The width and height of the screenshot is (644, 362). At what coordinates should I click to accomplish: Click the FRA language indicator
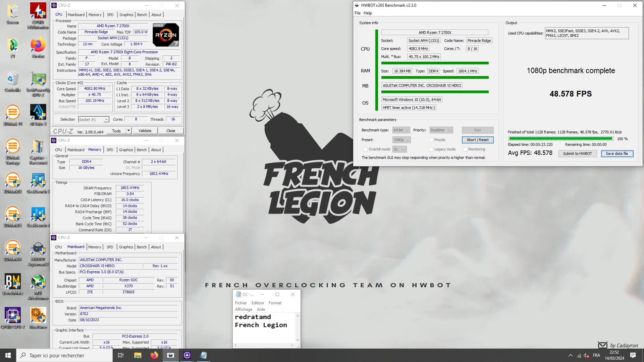(596, 355)
